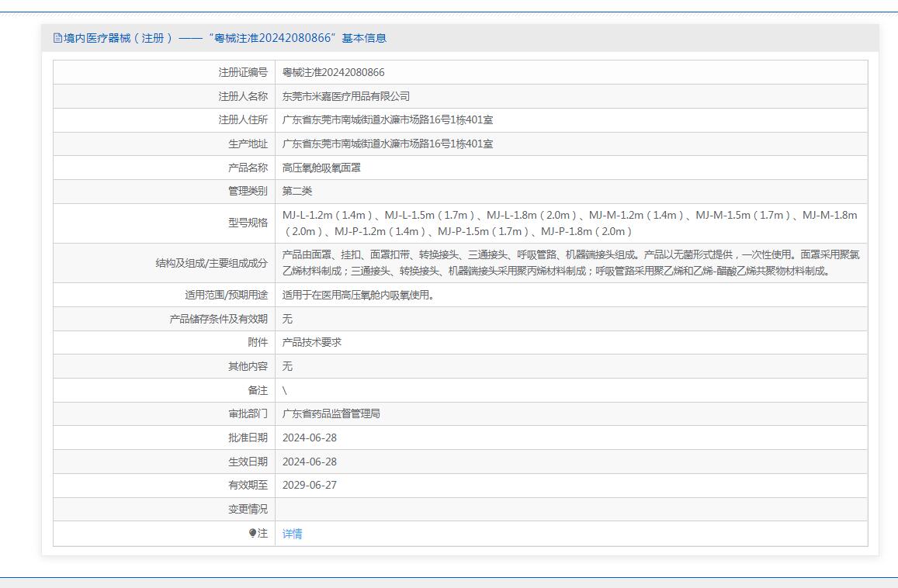Viewport: 898px width, 588px height.
Task: Click the 生产地址 label cell
Action: pos(165,144)
